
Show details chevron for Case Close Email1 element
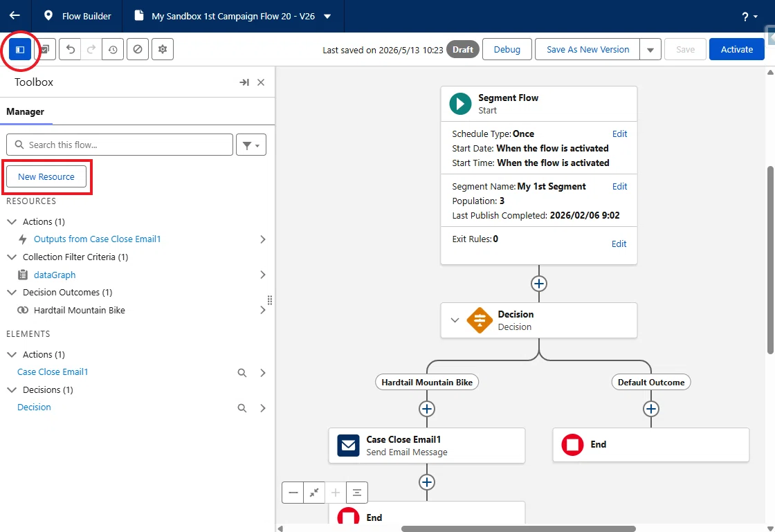(x=263, y=373)
